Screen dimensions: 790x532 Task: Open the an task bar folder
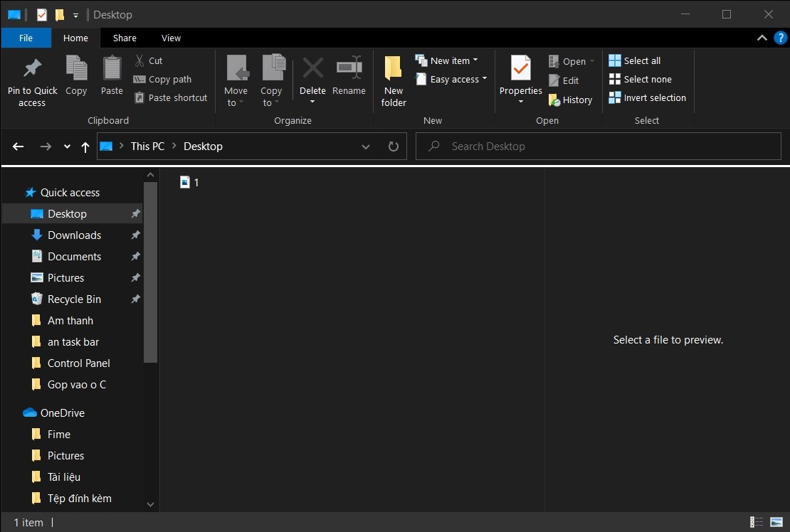72,342
